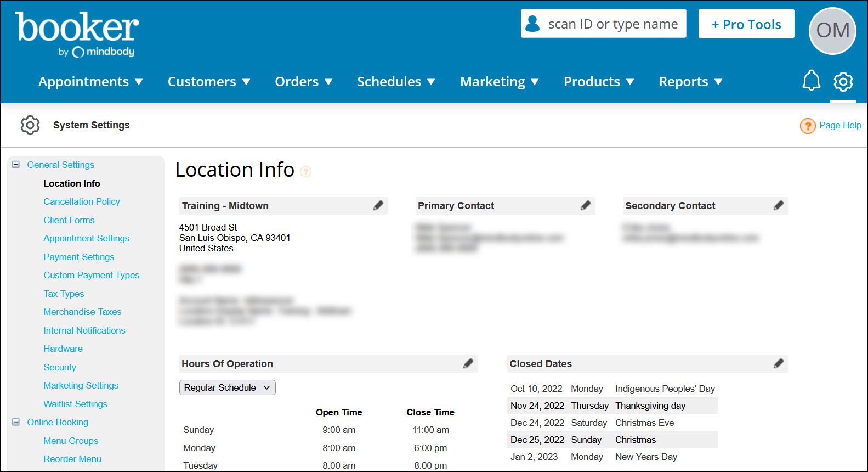Open the Appointments menu

90,82
